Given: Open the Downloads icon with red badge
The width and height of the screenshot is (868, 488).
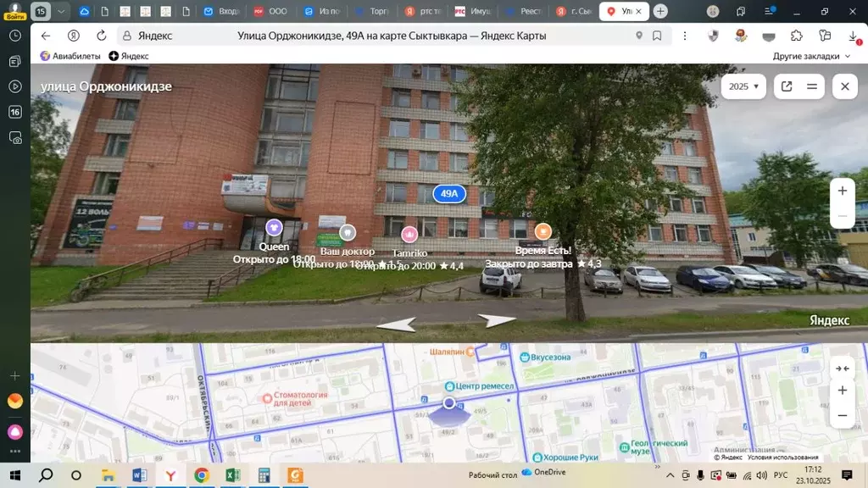Looking at the screenshot, I should [x=853, y=37].
